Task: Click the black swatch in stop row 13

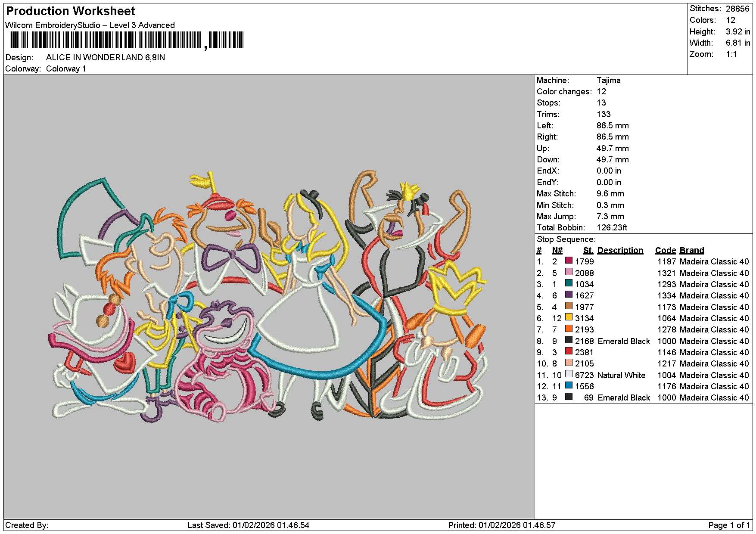Action: point(569,397)
